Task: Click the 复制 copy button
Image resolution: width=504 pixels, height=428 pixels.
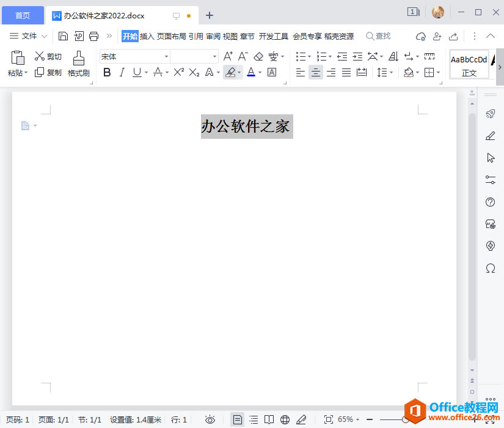Action: coord(48,72)
